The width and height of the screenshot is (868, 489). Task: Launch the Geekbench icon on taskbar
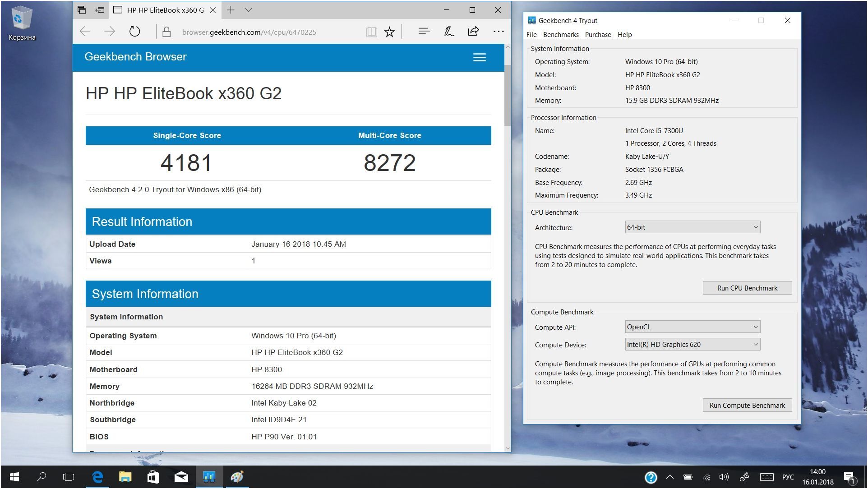point(209,477)
